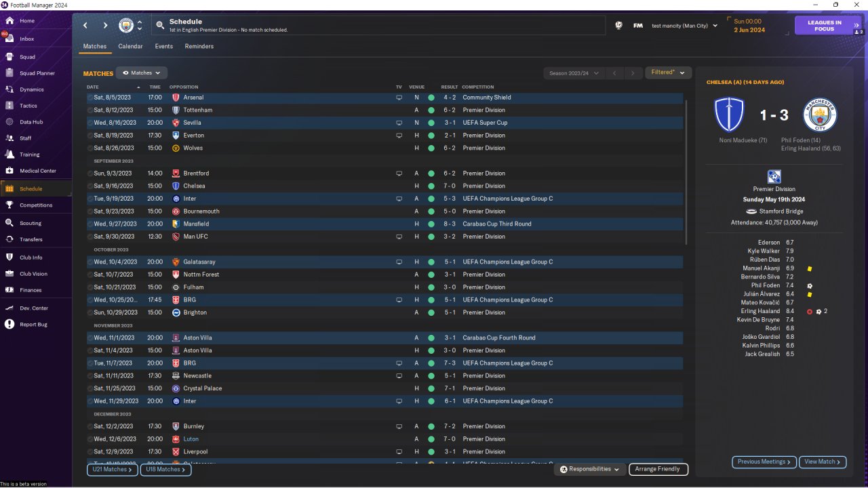The width and height of the screenshot is (868, 488).
Task: Open Data Hub sidebar icon
Action: coord(9,122)
